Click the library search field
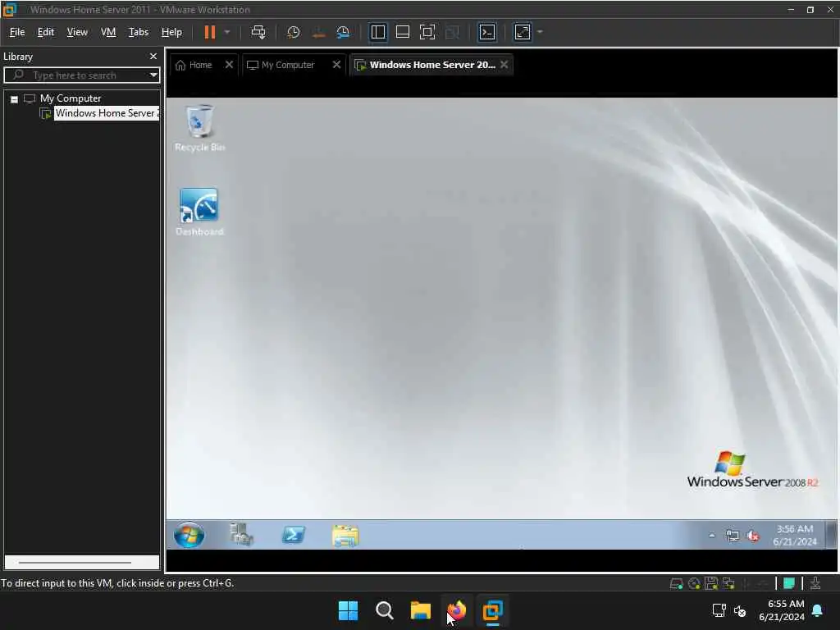Image resolution: width=840 pixels, height=630 pixels. pos(80,75)
